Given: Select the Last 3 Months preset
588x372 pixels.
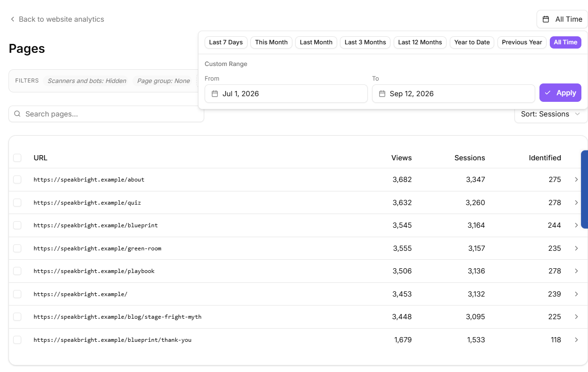Looking at the screenshot, I should [x=365, y=42].
